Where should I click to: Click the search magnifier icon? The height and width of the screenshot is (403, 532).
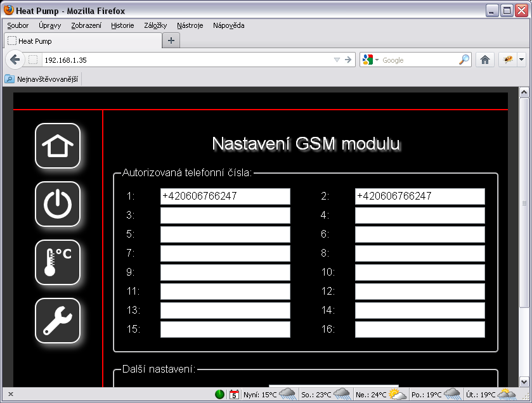click(x=464, y=60)
